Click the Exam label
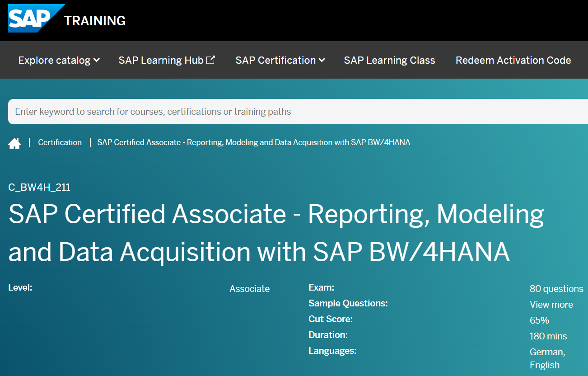 (322, 287)
